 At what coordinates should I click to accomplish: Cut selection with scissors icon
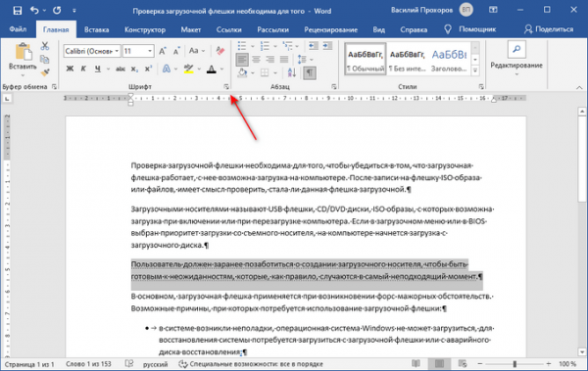[45, 46]
